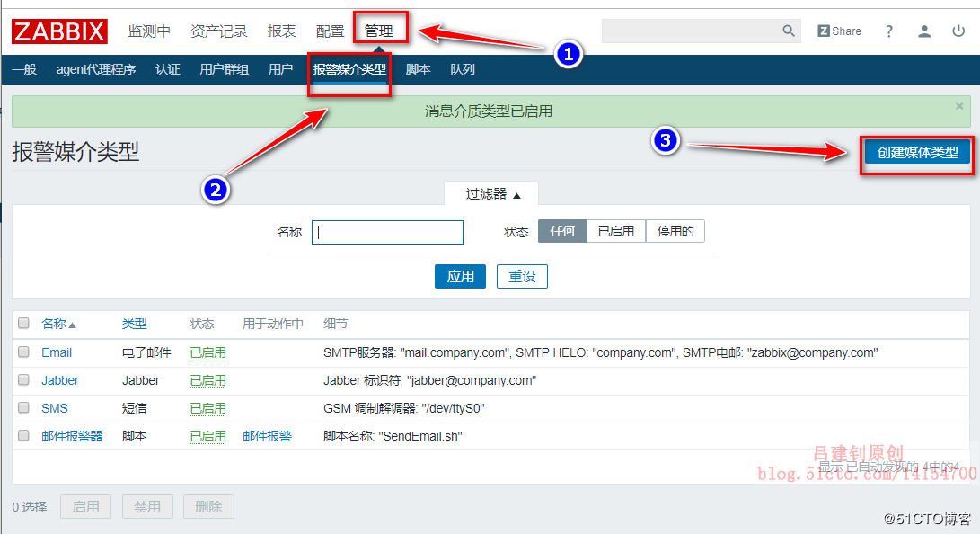Open the Zabbix Share link
This screenshot has width=980, height=534.
(x=839, y=31)
